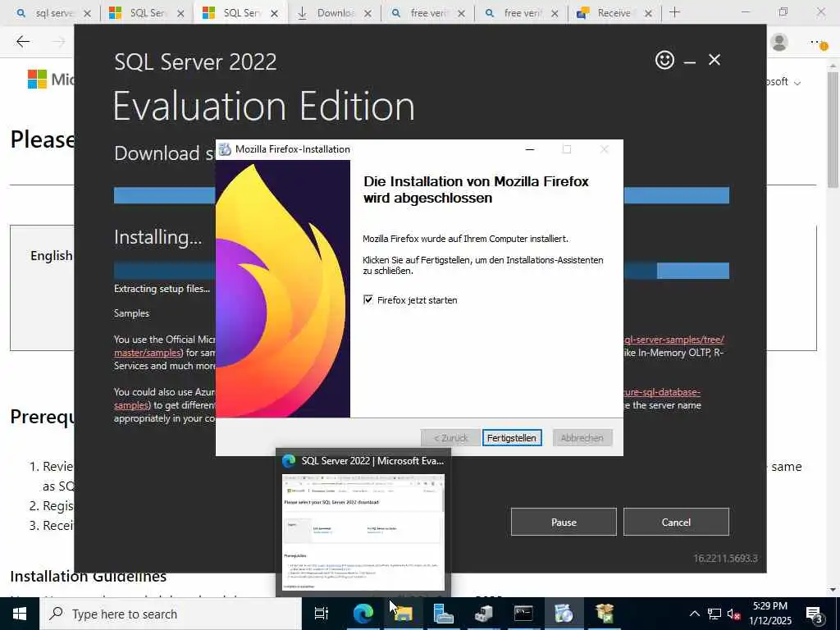Open the Command Prompt taskbar icon
The height and width of the screenshot is (630, 840).
(523, 614)
